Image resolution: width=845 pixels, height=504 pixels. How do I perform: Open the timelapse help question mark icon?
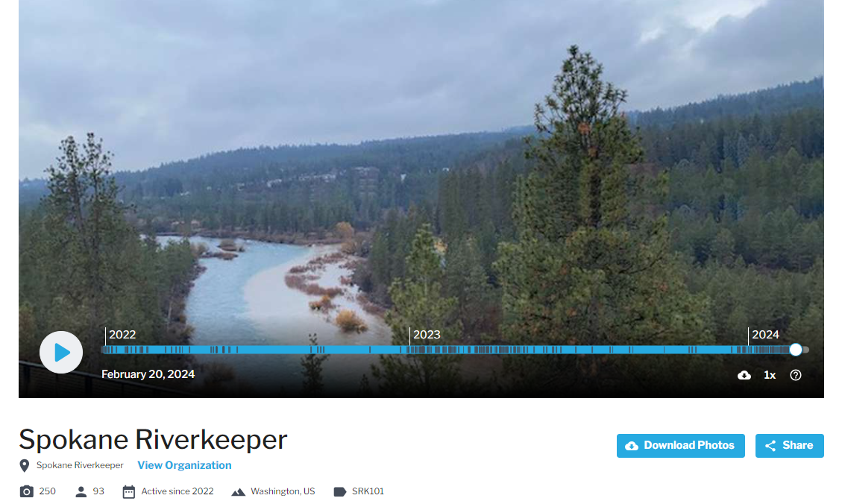(796, 375)
